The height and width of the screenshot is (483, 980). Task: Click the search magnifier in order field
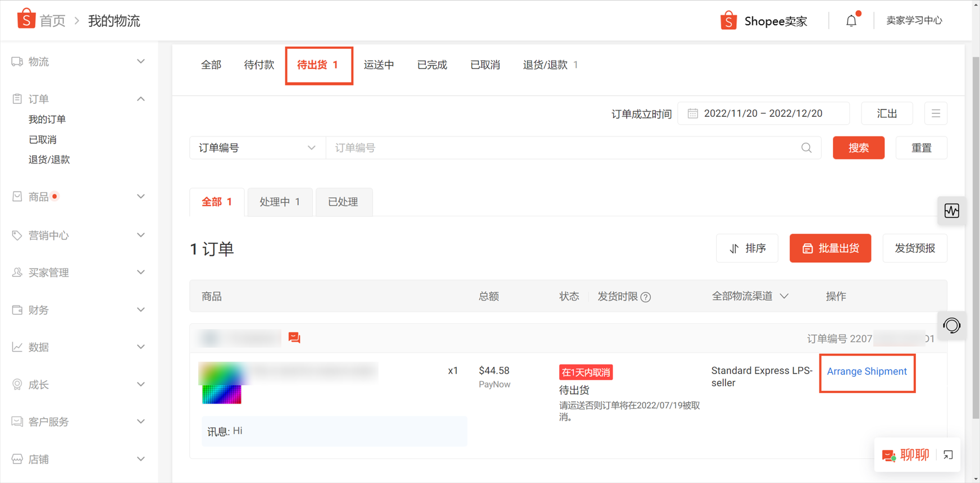[806, 148]
